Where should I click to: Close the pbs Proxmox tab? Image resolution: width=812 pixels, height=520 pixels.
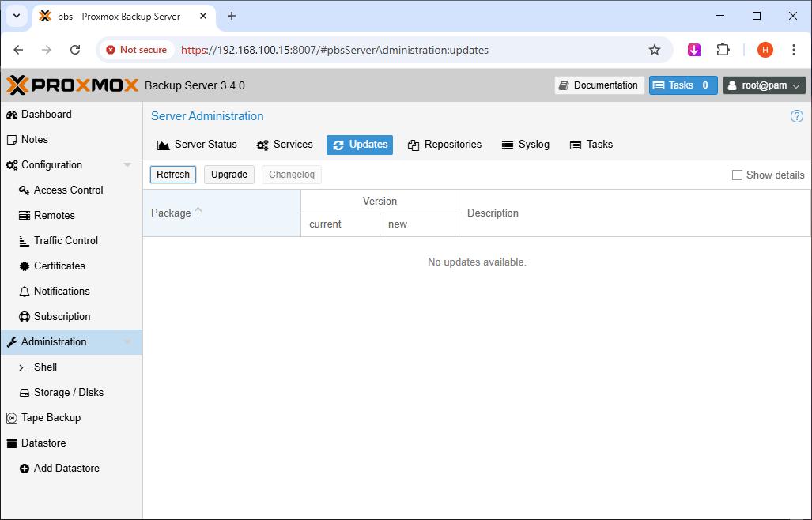tap(203, 16)
